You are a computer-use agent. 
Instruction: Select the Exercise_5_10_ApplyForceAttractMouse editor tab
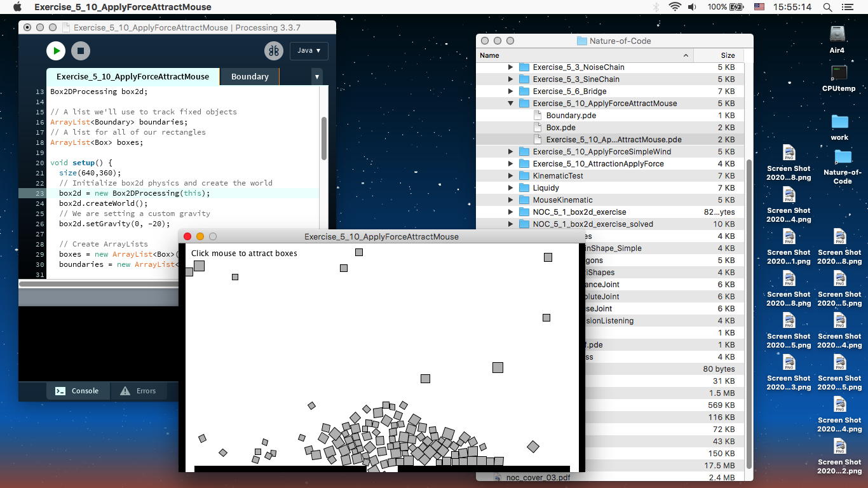[x=133, y=76]
